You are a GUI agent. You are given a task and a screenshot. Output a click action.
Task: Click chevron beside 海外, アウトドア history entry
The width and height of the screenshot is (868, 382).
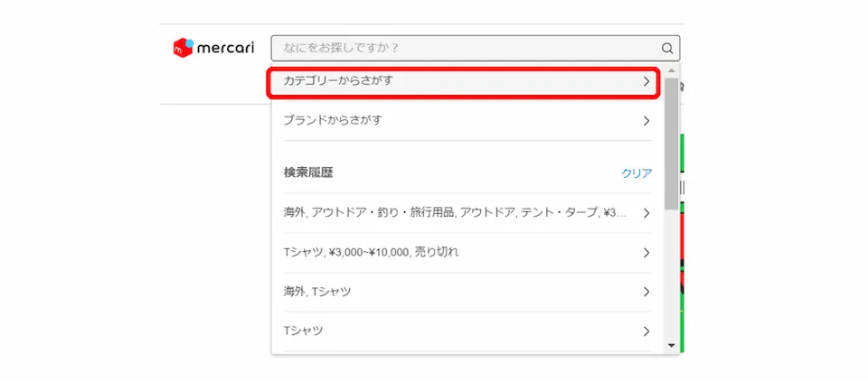(646, 213)
